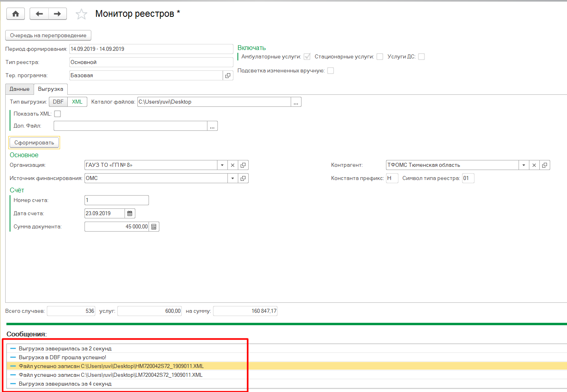Click the Тип реестра field
The height and width of the screenshot is (392, 567).
click(x=151, y=62)
